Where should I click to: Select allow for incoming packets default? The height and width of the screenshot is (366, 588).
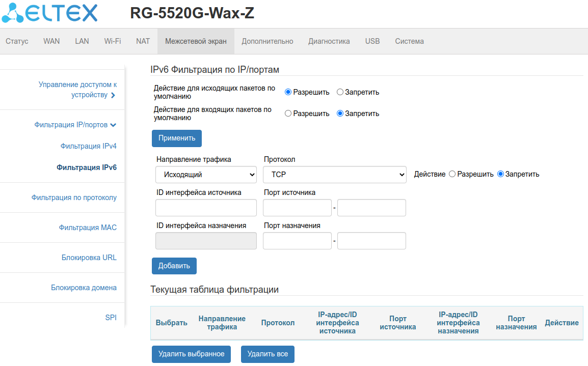(288, 114)
